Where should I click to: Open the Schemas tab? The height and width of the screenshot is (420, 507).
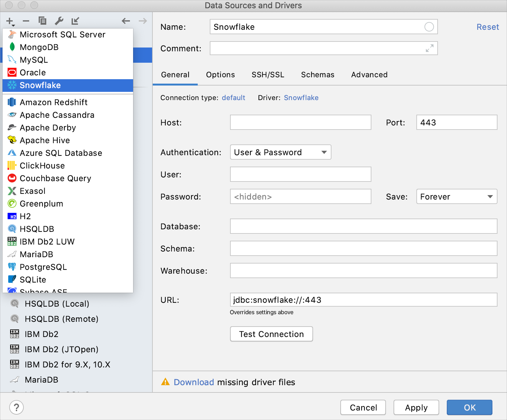(318, 75)
